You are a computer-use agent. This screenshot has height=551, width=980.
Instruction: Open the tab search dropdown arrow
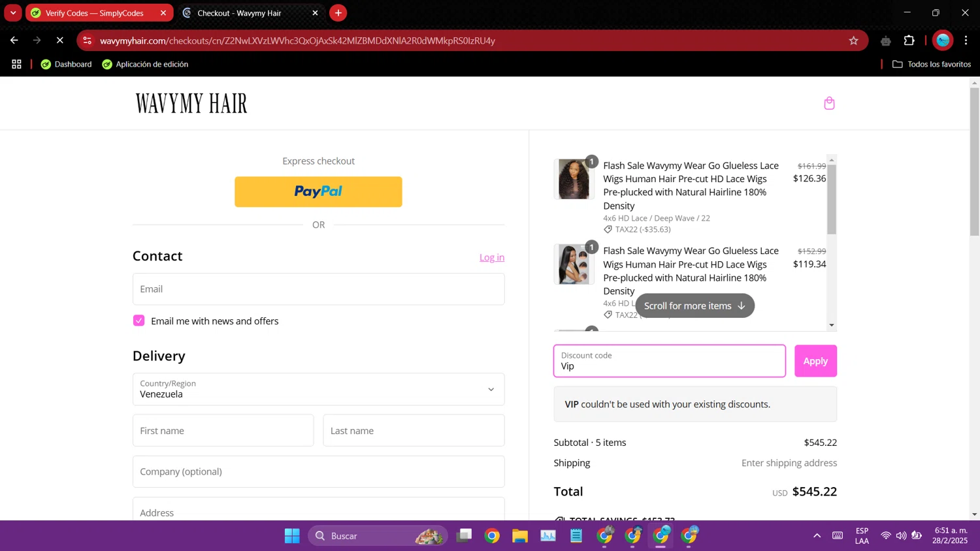[13, 13]
